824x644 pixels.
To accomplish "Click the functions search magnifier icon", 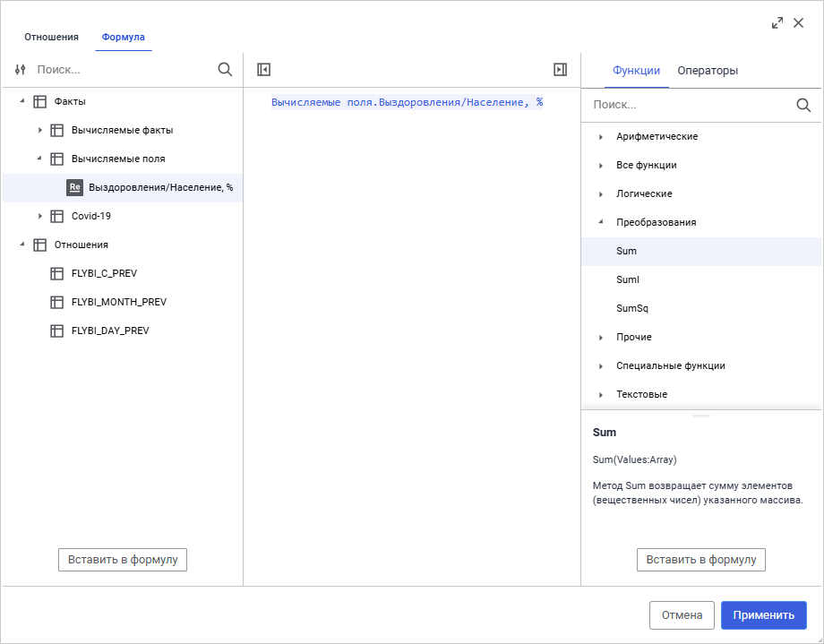I will tap(803, 105).
